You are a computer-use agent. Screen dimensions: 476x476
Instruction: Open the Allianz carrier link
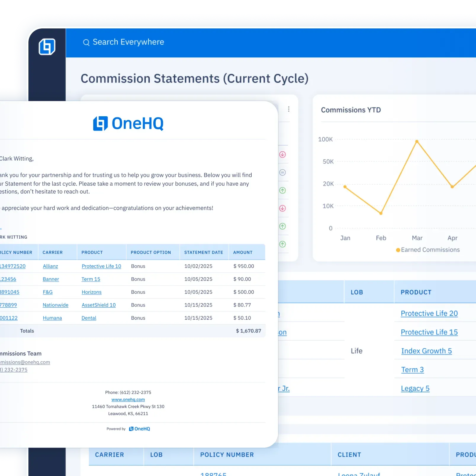pyautogui.click(x=50, y=266)
